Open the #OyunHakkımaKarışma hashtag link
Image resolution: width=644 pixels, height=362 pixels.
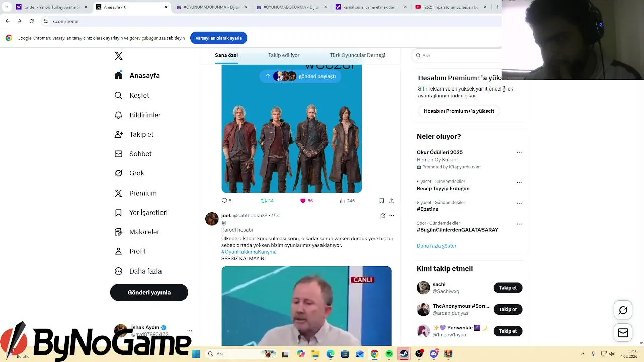click(x=249, y=252)
